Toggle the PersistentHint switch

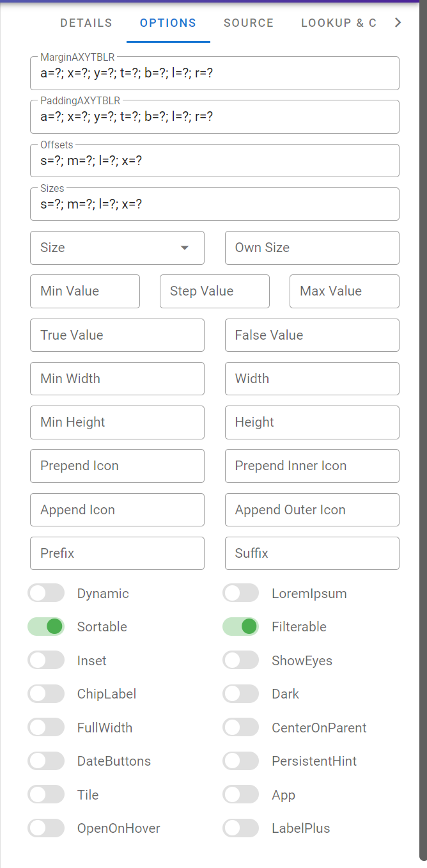coord(241,761)
